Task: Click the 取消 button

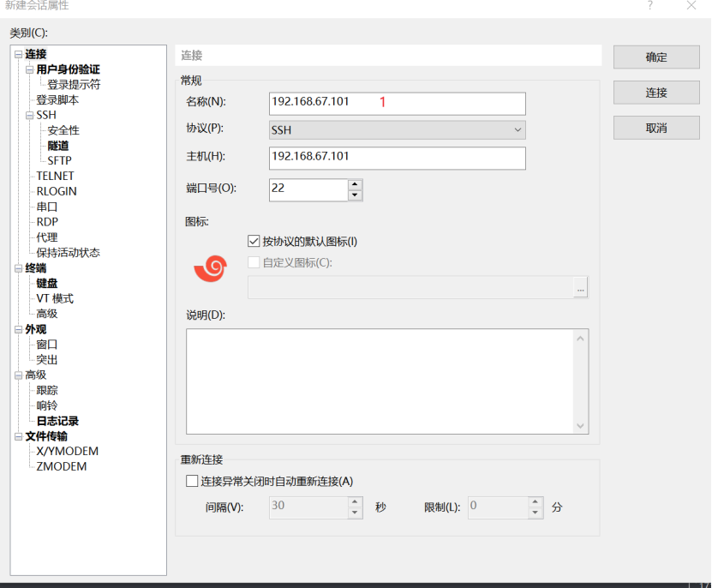Action: [656, 128]
